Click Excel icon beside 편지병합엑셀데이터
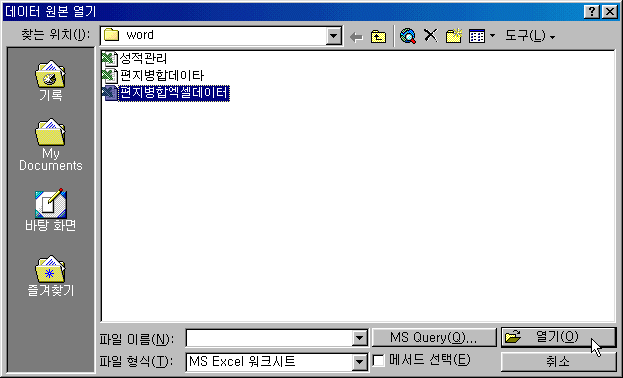Viewport: 623px width, 378px height. click(x=110, y=93)
